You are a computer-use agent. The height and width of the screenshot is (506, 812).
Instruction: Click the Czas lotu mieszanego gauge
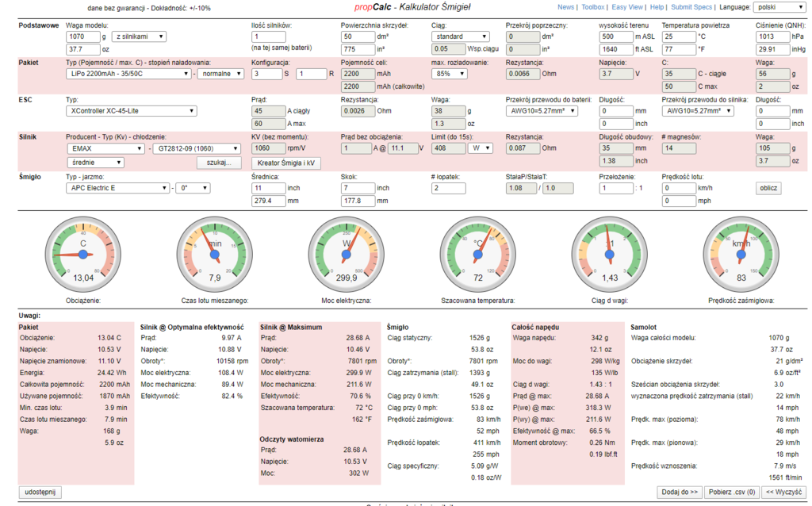click(214, 254)
